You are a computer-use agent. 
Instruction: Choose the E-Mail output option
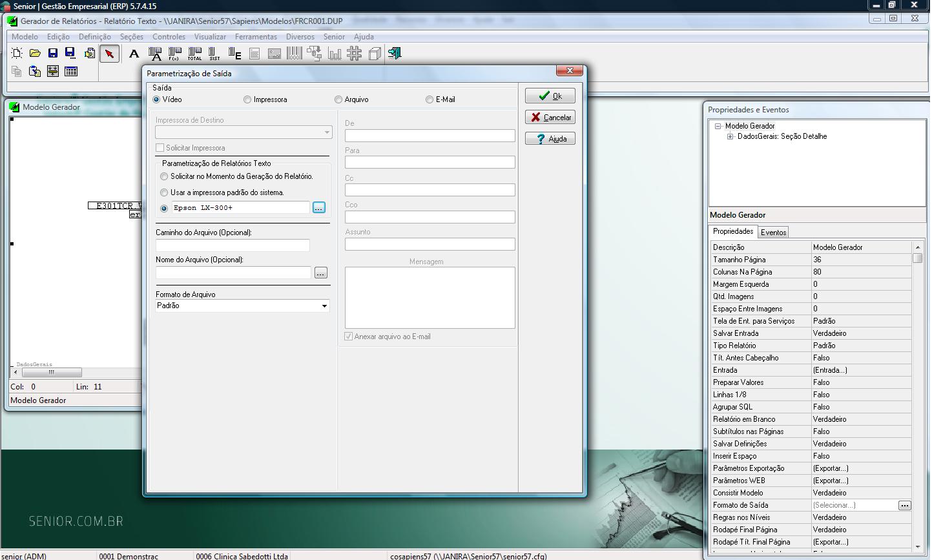pyautogui.click(x=430, y=99)
